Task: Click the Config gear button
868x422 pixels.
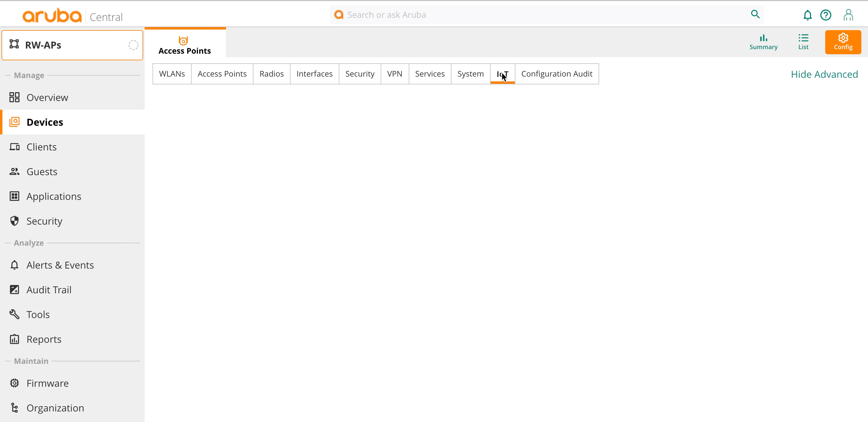Action: point(843,42)
